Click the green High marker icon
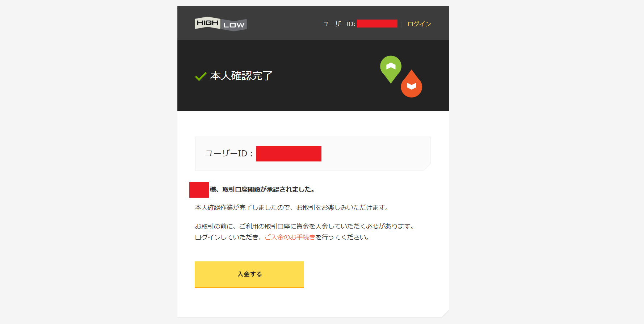Image resolution: width=644 pixels, height=324 pixels. [x=391, y=69]
